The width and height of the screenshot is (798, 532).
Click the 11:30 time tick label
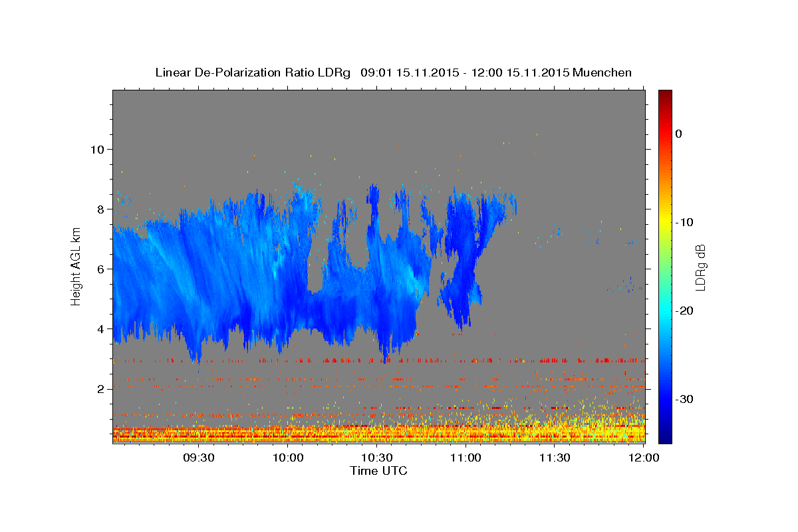tap(555, 458)
